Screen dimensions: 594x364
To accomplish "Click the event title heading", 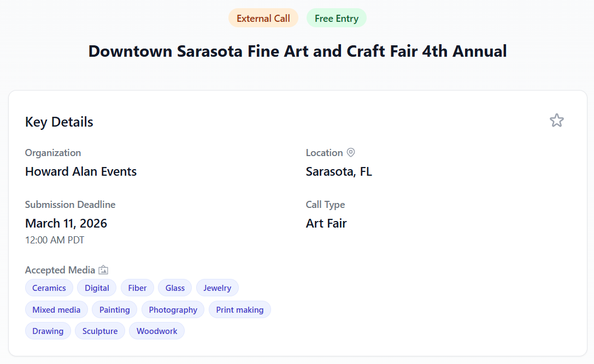I will pyautogui.click(x=297, y=51).
